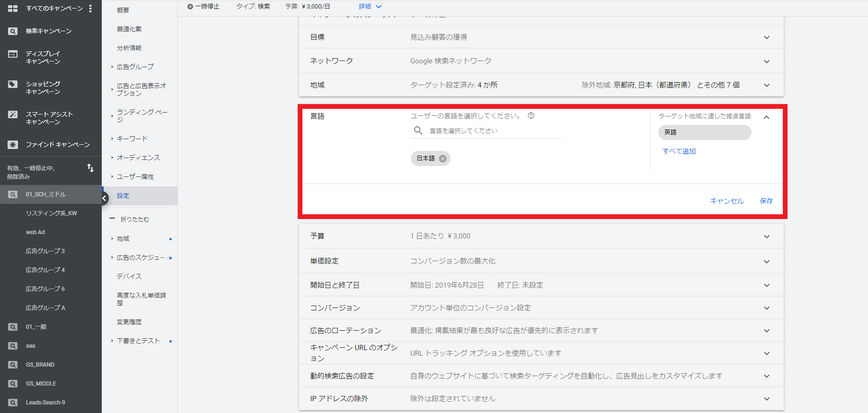Open 最適化案 in the page menu
Viewport: 868px width, 413px height.
click(129, 29)
